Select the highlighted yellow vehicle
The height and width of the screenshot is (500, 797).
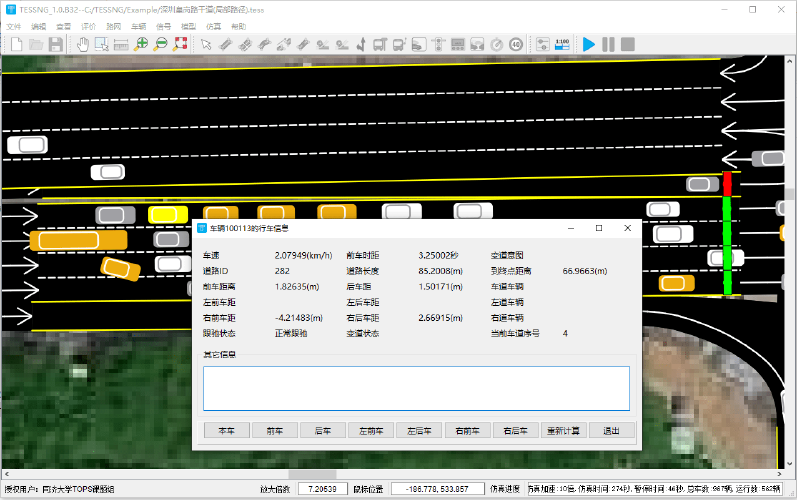(x=168, y=214)
